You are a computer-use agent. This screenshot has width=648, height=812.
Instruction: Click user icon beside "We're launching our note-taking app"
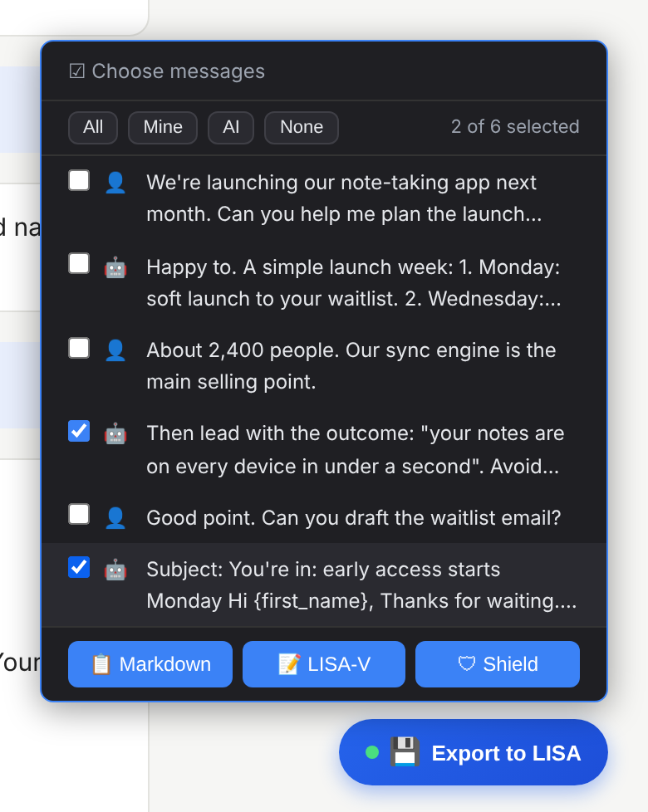[115, 183]
